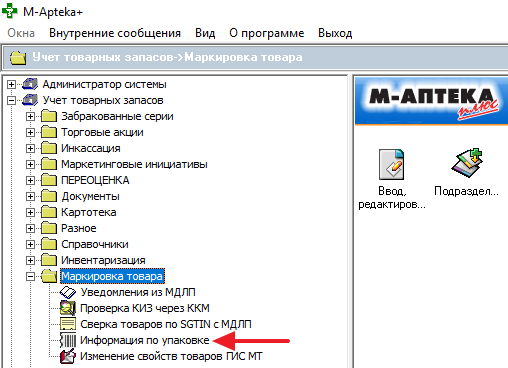Collapse Учет товарных запасов node
This screenshot has height=368, width=508.
[11, 100]
